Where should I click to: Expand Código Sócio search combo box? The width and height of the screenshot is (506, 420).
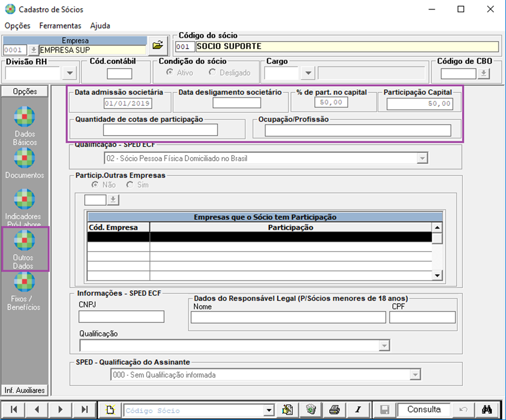[269, 410]
